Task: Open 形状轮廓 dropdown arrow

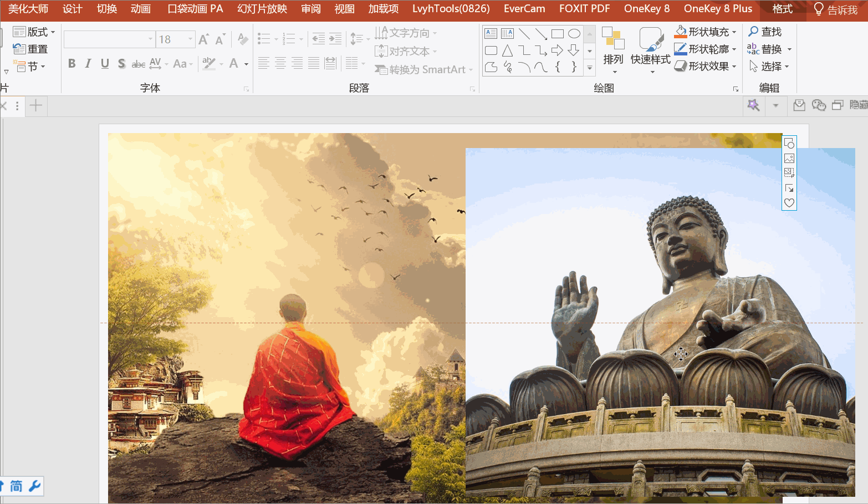Action: 734,49
